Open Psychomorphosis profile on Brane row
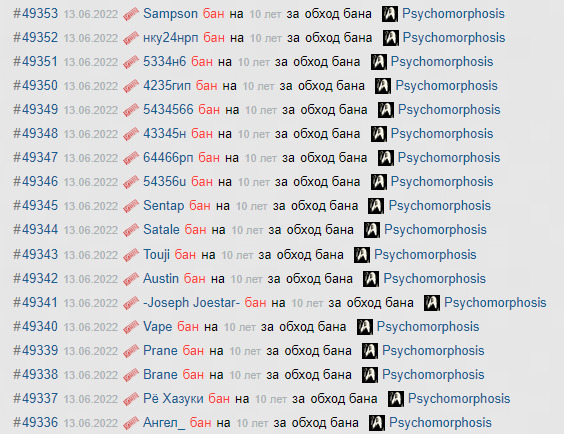Image resolution: width=564 pixels, height=434 pixels. 433,375
